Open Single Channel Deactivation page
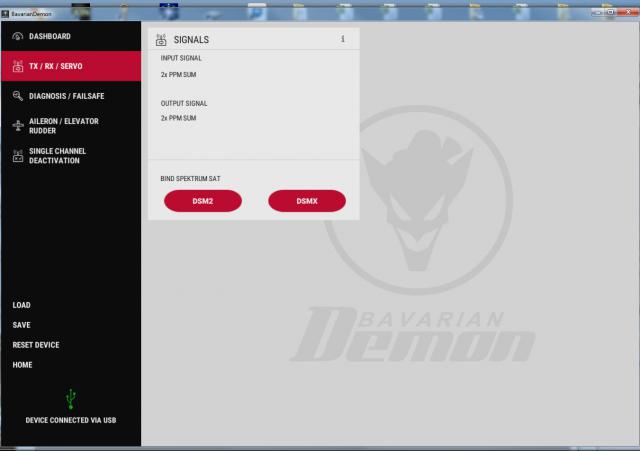Image resolution: width=640 pixels, height=451 pixels. (x=71, y=156)
